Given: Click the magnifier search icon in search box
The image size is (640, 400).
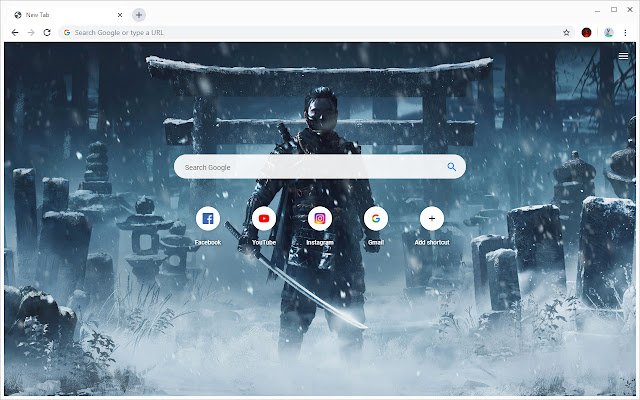Looking at the screenshot, I should [451, 167].
